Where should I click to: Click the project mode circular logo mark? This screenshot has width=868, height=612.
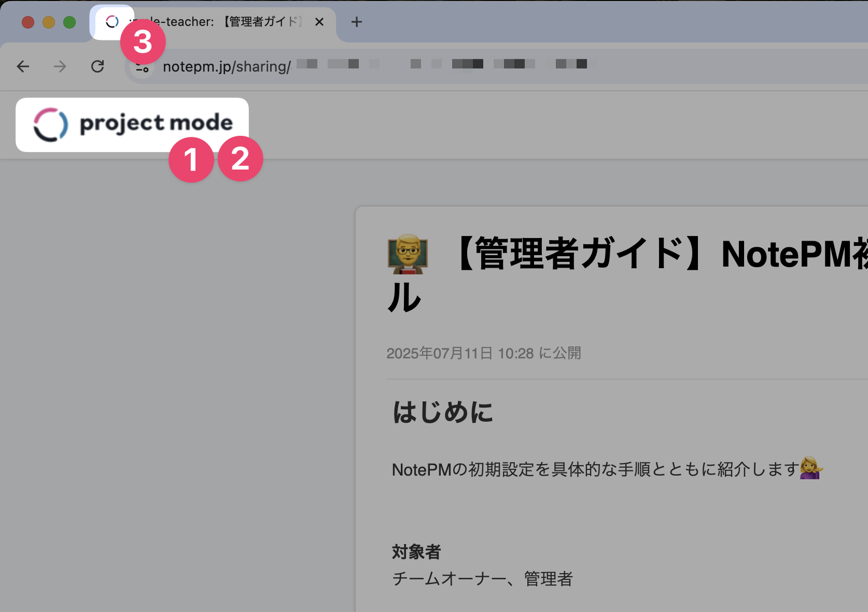tap(49, 124)
